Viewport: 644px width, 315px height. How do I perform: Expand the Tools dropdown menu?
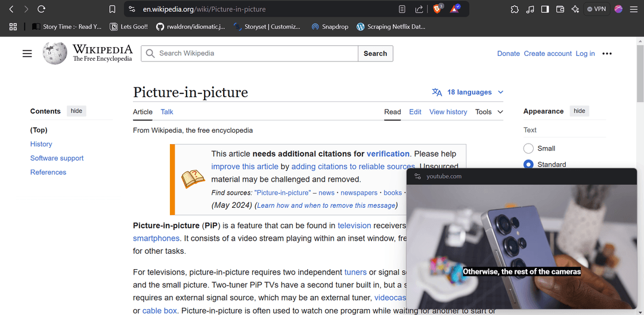tap(489, 112)
